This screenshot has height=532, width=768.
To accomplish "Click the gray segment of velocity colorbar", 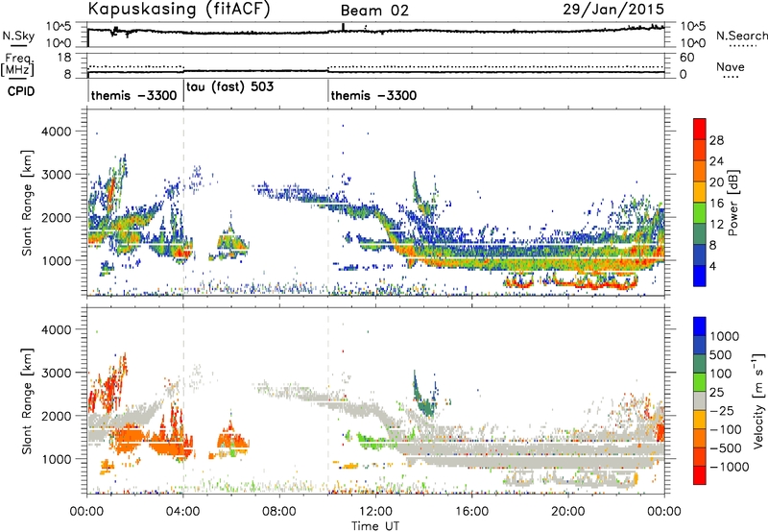I will [700, 400].
